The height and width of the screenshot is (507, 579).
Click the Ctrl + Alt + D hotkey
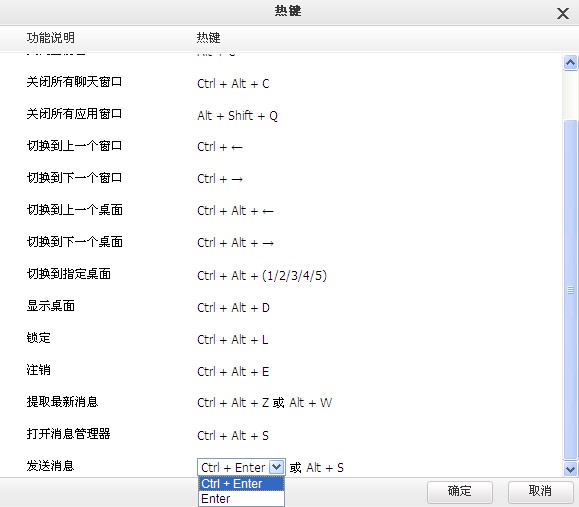[x=233, y=308]
